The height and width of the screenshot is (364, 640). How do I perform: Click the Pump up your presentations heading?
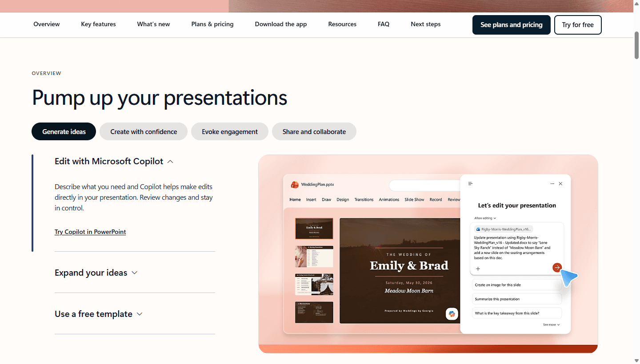(x=160, y=98)
